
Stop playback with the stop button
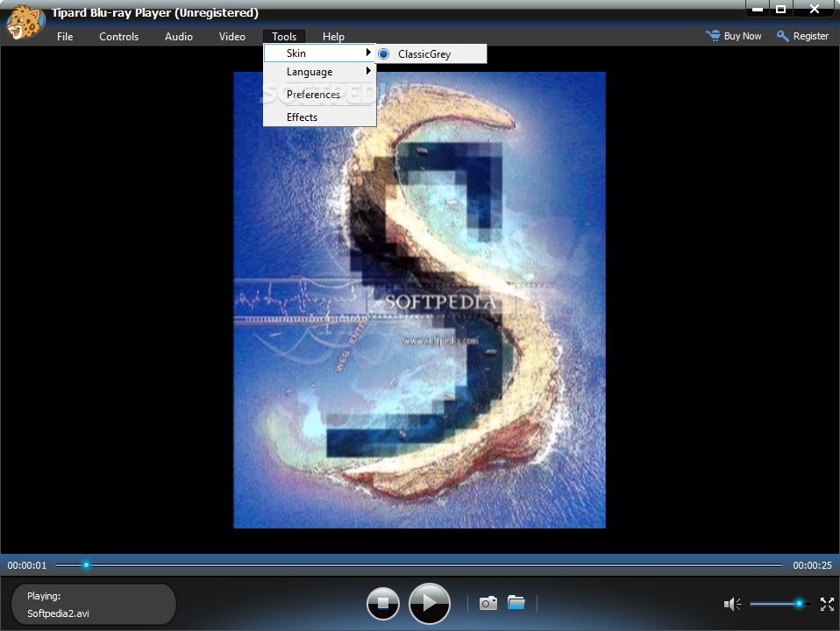(382, 603)
